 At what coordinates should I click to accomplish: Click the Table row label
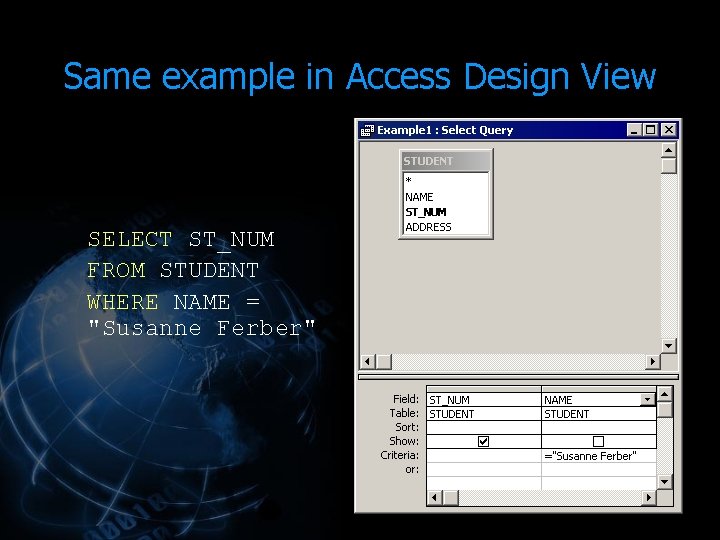pos(404,413)
